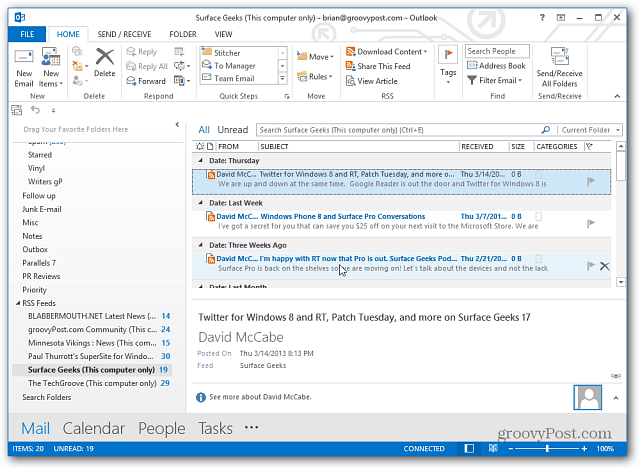
Task: Click the zoom out minus button
Action: [511, 449]
